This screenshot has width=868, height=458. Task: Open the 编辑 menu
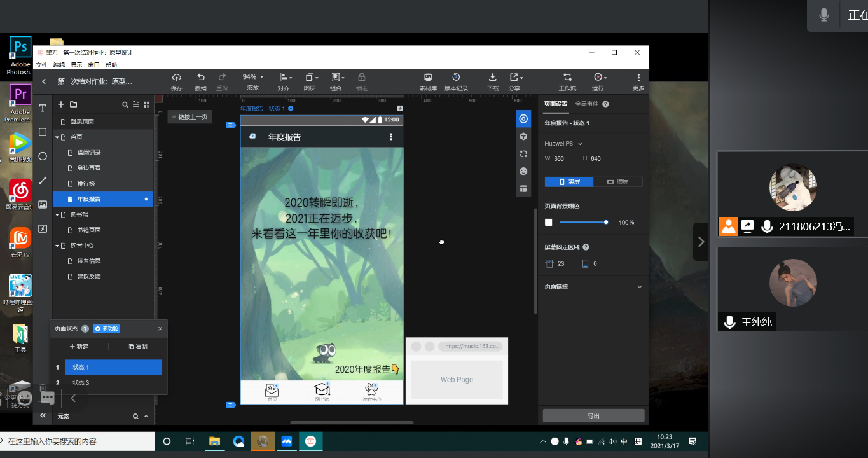click(x=59, y=65)
